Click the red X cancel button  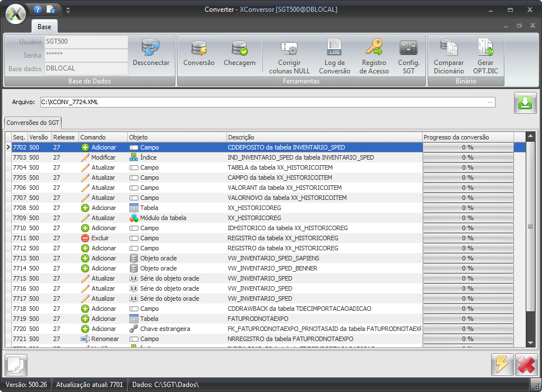click(x=526, y=365)
